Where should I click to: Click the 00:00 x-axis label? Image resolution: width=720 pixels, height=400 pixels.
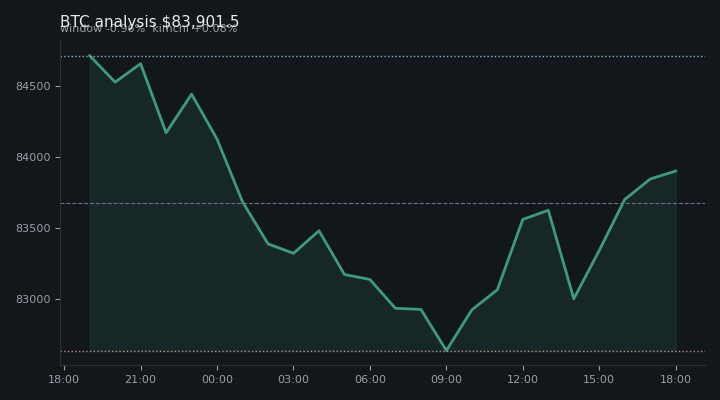pos(217,379)
